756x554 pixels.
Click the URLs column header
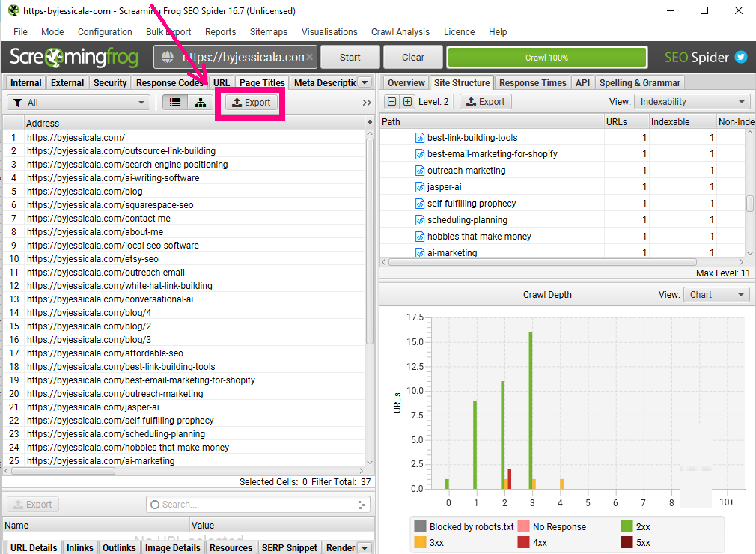(x=626, y=122)
